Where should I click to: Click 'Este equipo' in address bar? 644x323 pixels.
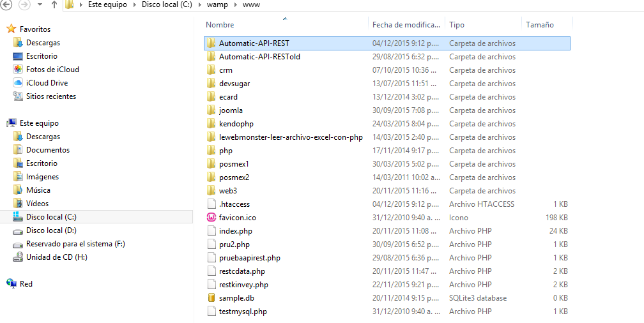click(x=107, y=5)
